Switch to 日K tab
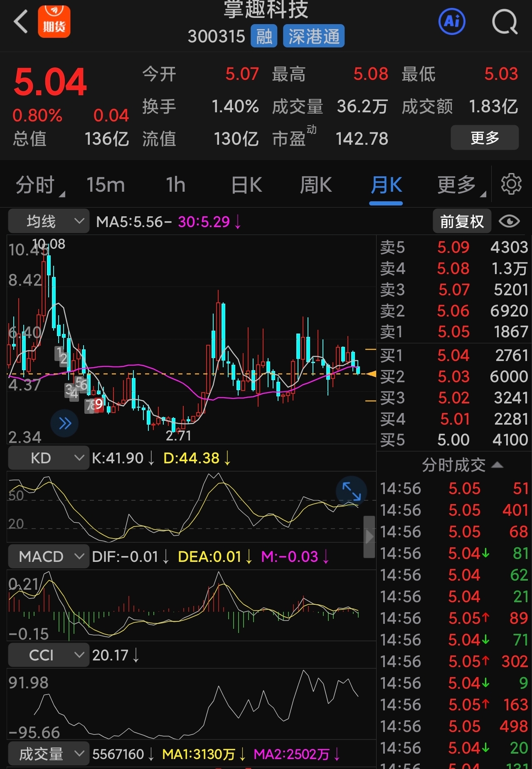The width and height of the screenshot is (532, 769). pyautogui.click(x=246, y=185)
